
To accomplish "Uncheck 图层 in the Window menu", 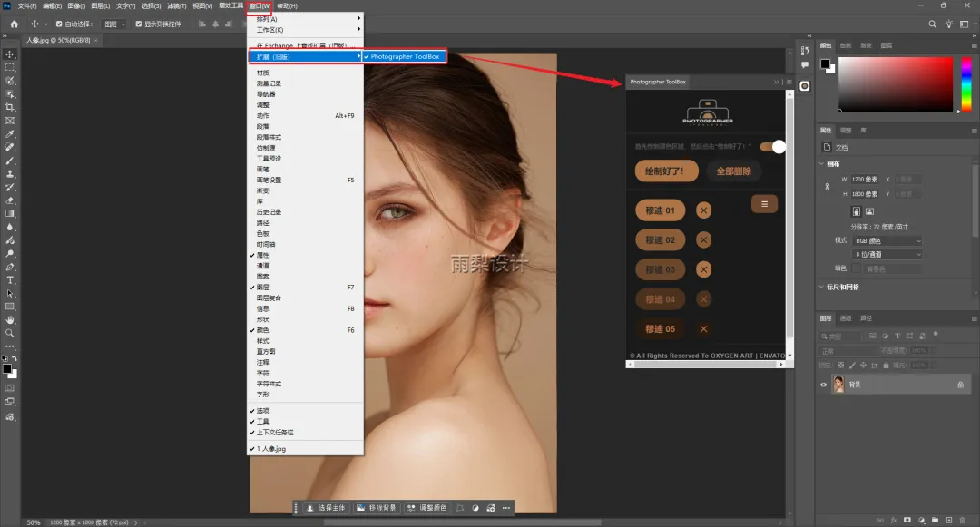I will click(x=306, y=288).
